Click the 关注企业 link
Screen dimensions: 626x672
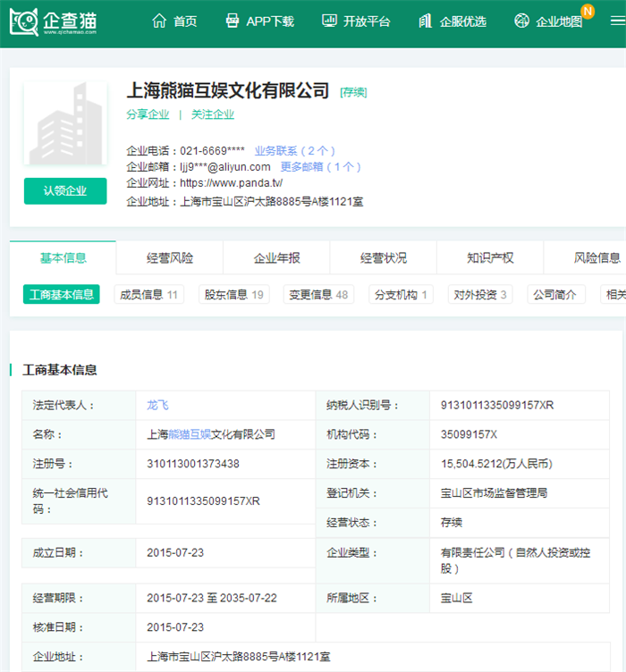(213, 114)
